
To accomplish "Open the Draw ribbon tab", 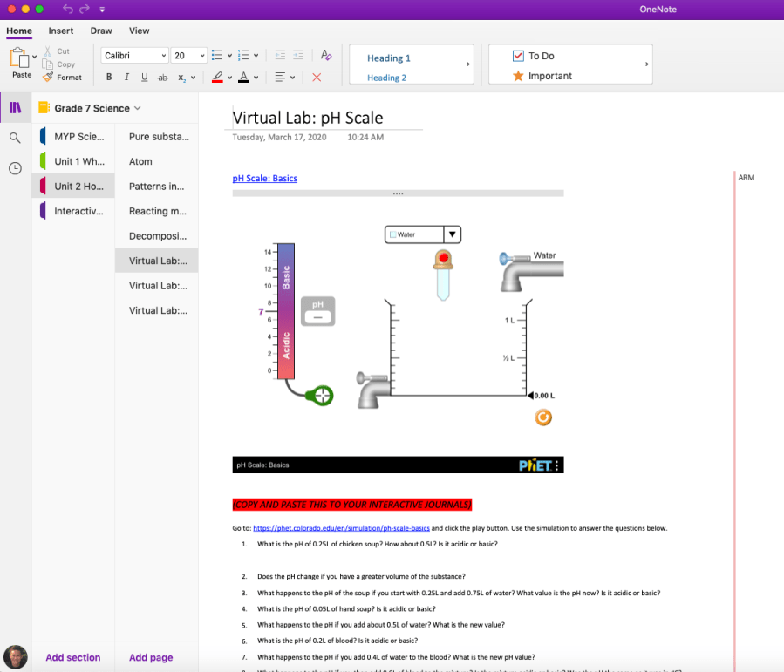I will click(101, 31).
